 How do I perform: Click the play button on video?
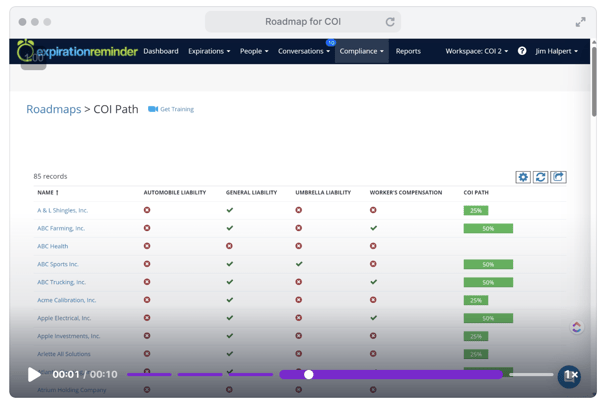tap(34, 374)
